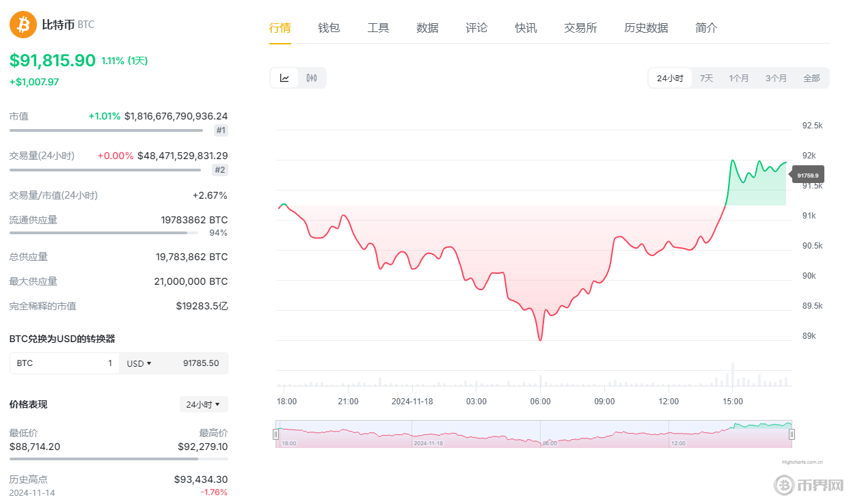The width and height of the screenshot is (851, 504).
Task: Select the 7天 time range
Action: click(x=706, y=78)
